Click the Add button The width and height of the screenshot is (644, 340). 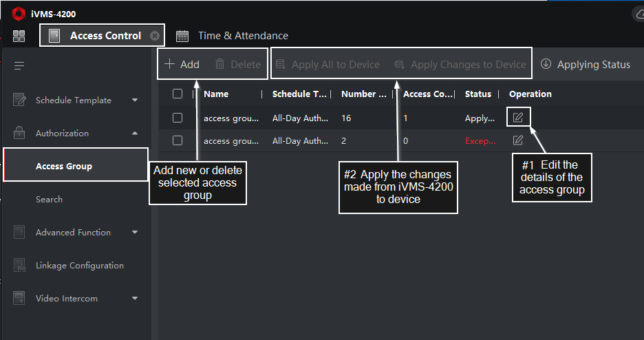[x=182, y=64]
